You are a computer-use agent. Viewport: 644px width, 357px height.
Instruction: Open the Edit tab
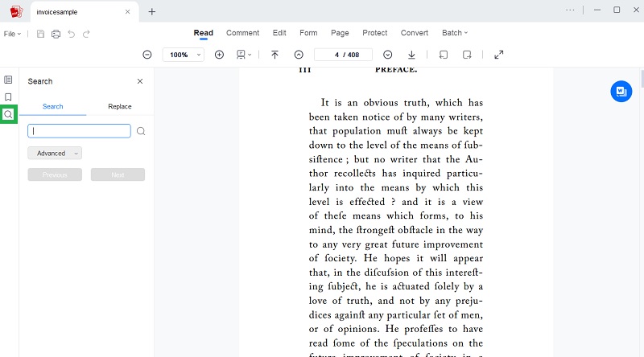click(279, 33)
